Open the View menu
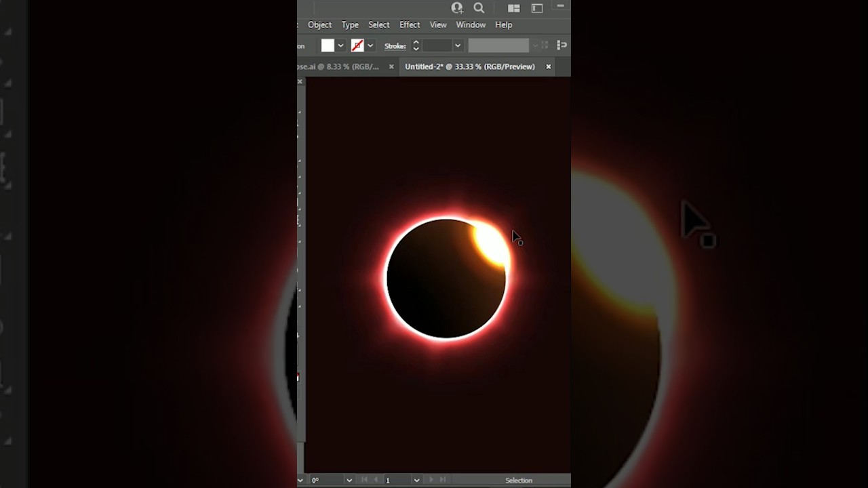The width and height of the screenshot is (868, 488). 438,24
